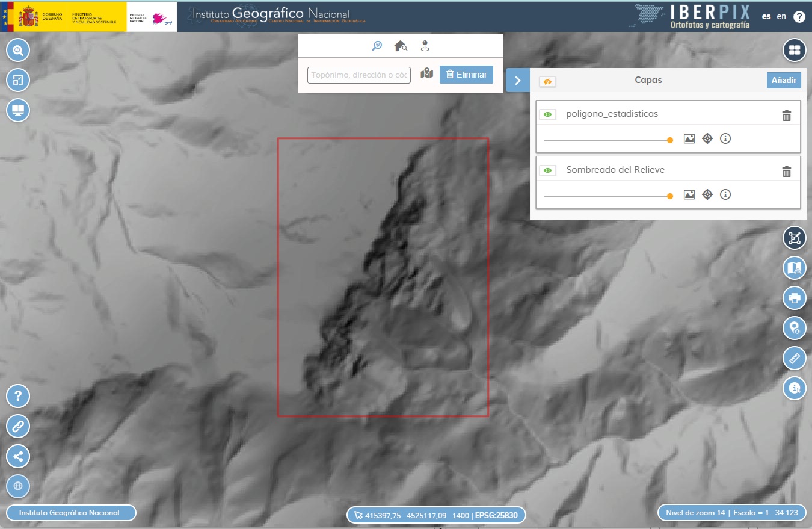Viewport: 812px width, 529px height.
Task: Select the coordinate locator pin icon
Action: tap(425, 46)
